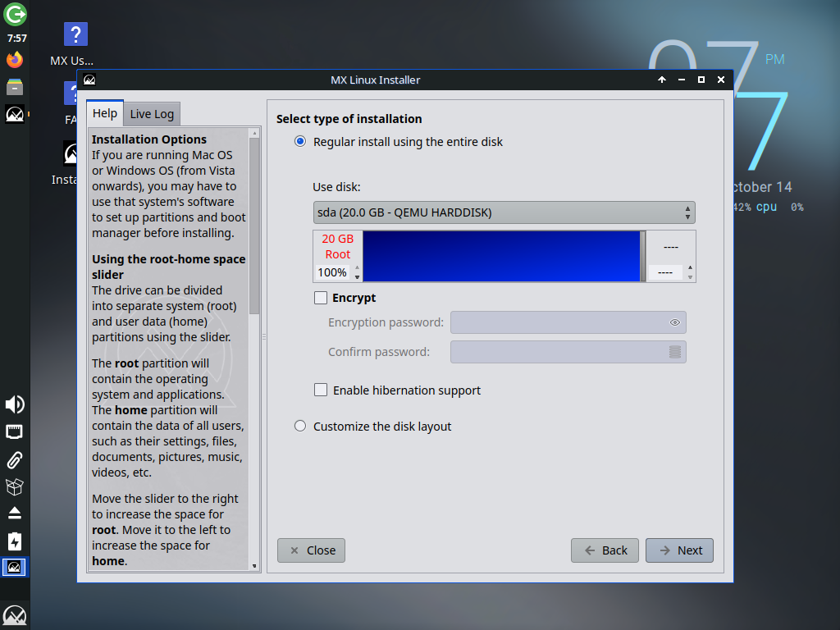Viewport: 840px width, 630px height.
Task: Increase root percentage with up spinner arrow
Action: [358, 268]
